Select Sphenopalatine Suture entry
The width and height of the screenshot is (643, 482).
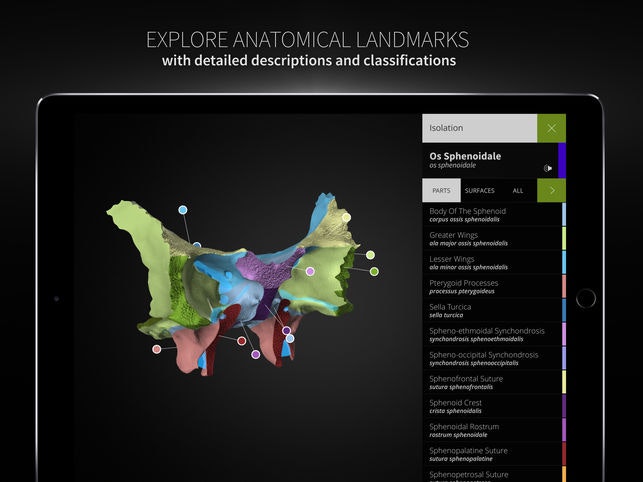click(492, 454)
